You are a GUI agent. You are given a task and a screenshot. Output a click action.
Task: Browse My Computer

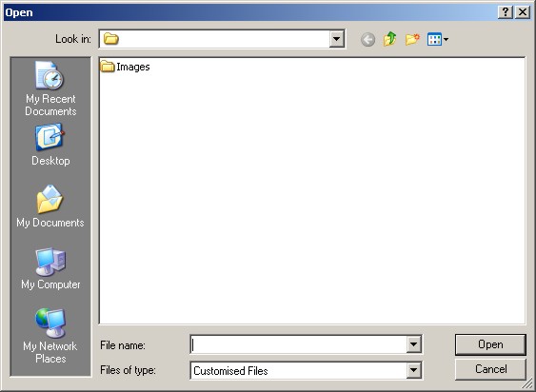(x=50, y=268)
